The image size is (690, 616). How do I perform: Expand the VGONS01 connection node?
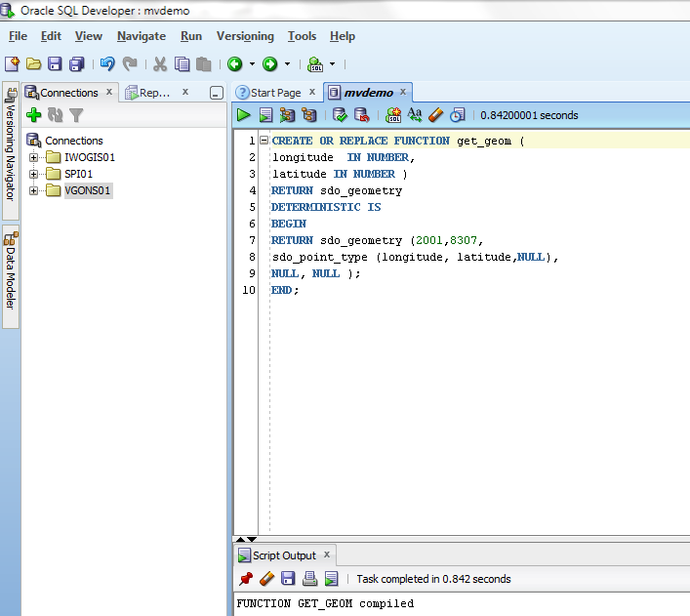coord(34,190)
